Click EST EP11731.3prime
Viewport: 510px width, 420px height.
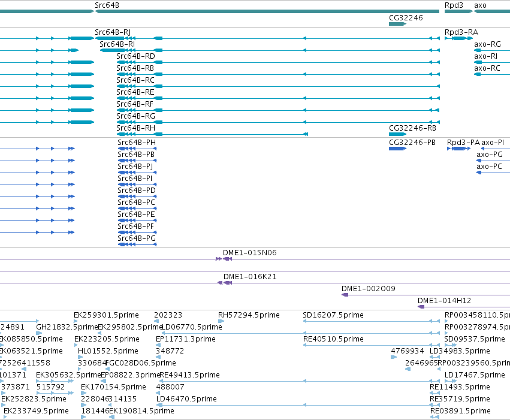pyautogui.click(x=186, y=339)
